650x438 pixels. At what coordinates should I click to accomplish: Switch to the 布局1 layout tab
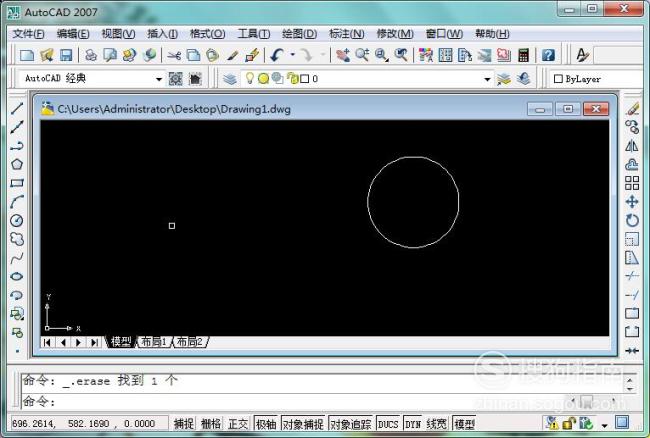coord(154,342)
